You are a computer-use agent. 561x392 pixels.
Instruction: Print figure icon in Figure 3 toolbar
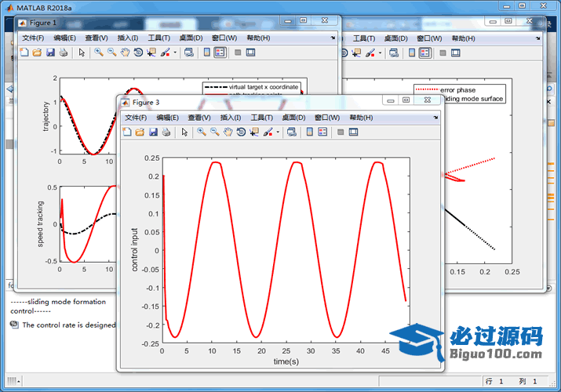tap(166, 132)
